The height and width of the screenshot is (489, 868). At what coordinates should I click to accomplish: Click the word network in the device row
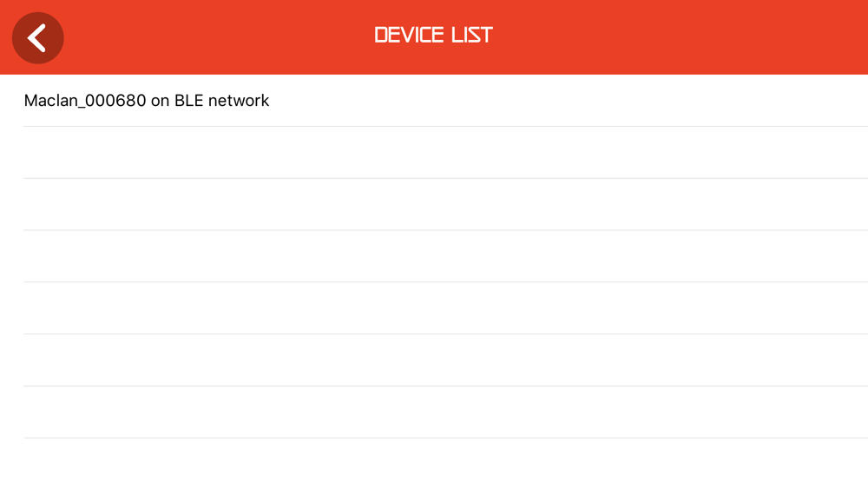pos(239,100)
